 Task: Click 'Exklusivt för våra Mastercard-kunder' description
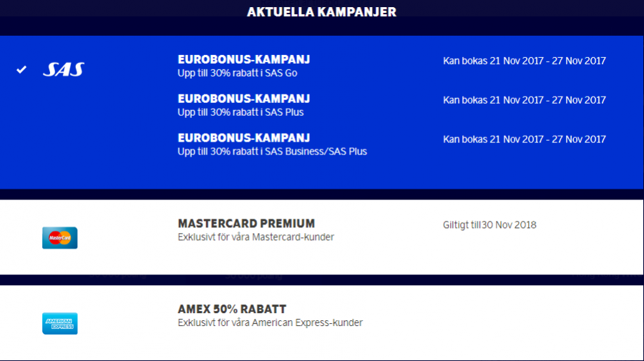pyautogui.click(x=255, y=237)
